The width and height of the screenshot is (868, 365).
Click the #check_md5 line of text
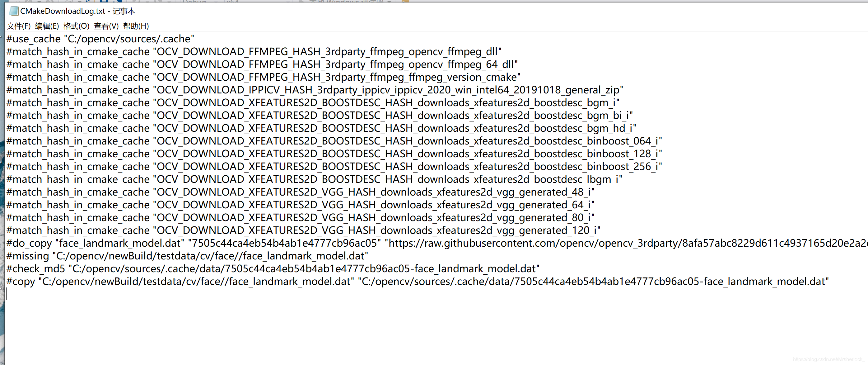click(x=273, y=269)
